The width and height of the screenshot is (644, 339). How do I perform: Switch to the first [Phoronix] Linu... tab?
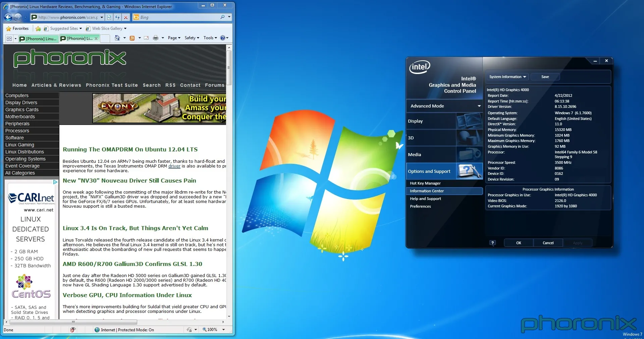(38, 39)
